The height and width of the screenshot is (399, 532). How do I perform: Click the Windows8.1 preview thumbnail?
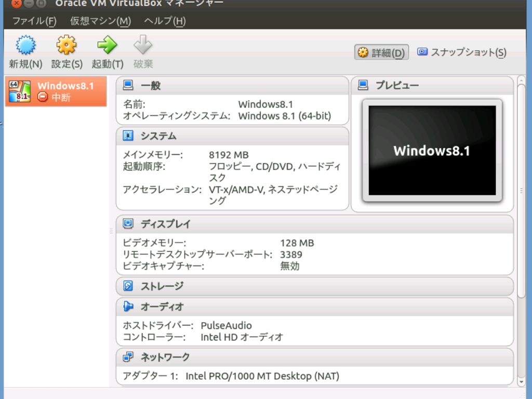click(432, 150)
